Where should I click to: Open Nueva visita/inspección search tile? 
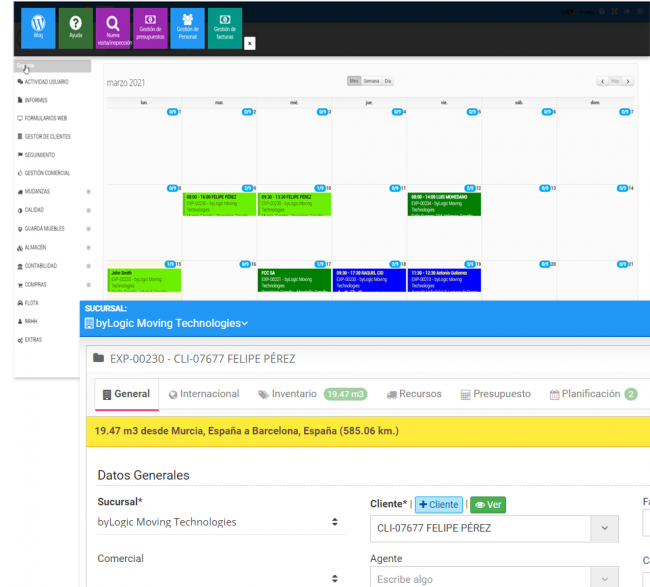pyautogui.click(x=113, y=27)
